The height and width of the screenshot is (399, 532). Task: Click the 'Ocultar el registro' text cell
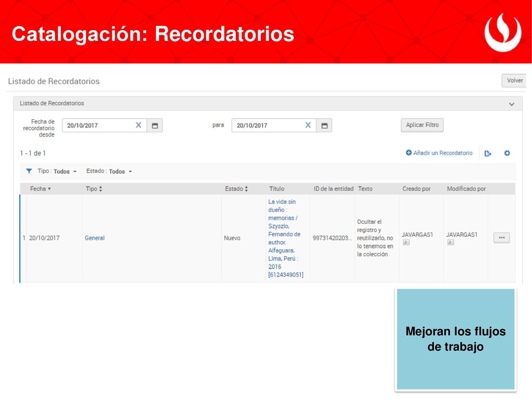pos(375,238)
